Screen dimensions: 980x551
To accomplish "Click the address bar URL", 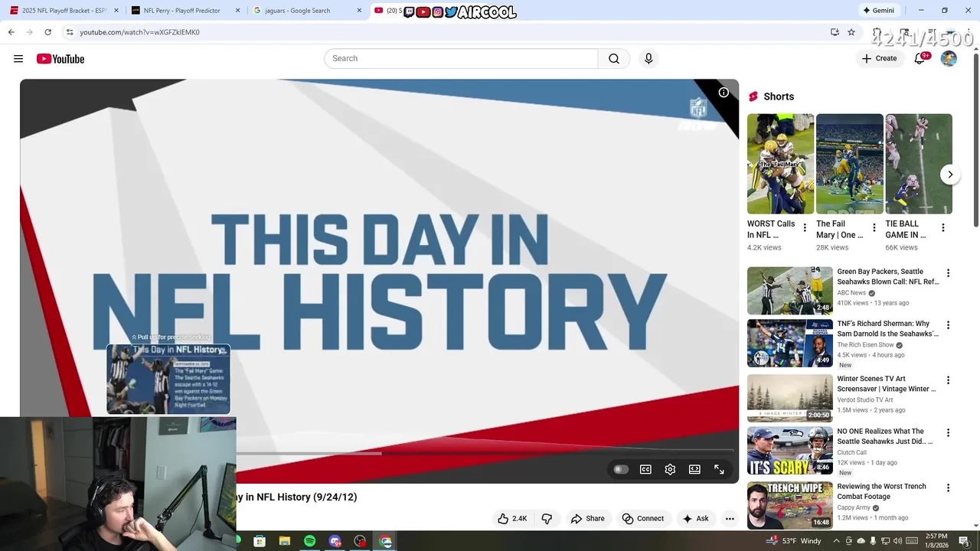I will (139, 32).
